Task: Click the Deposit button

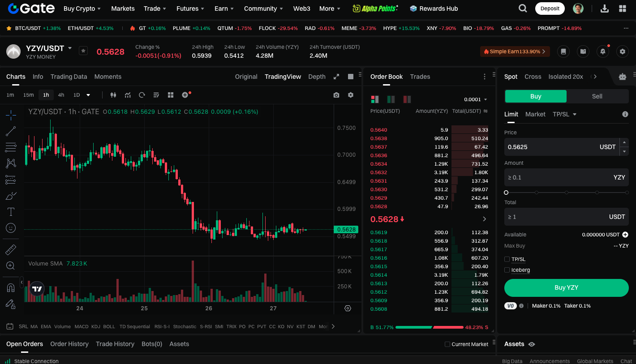Action: (x=550, y=9)
